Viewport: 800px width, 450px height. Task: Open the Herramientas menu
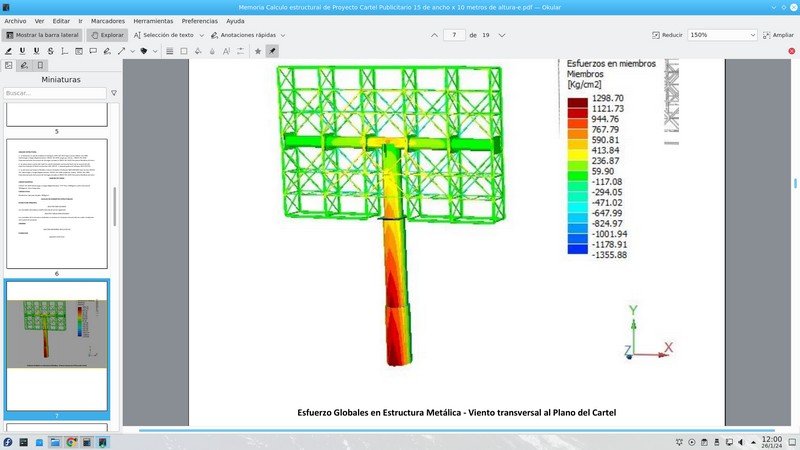[x=153, y=21]
